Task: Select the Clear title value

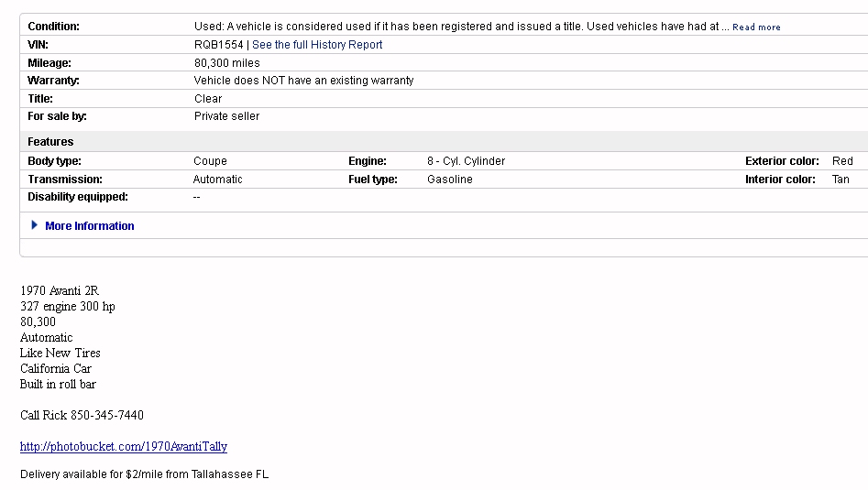Action: [x=208, y=99]
